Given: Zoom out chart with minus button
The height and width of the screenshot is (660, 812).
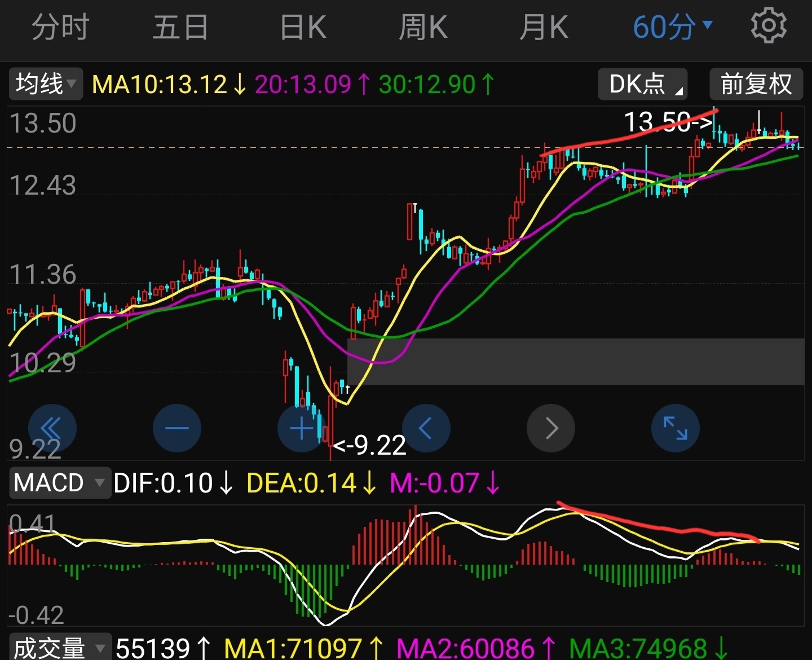Looking at the screenshot, I should coord(177,428).
